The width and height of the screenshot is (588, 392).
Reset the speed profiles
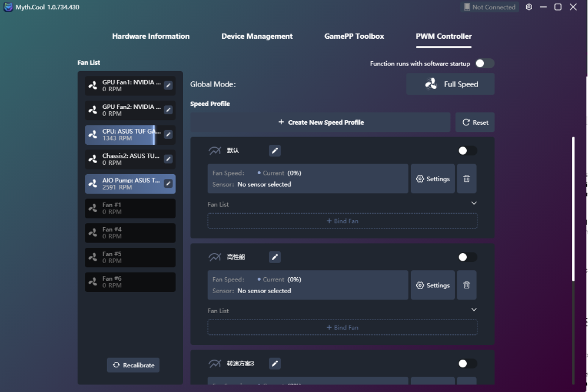(x=475, y=122)
